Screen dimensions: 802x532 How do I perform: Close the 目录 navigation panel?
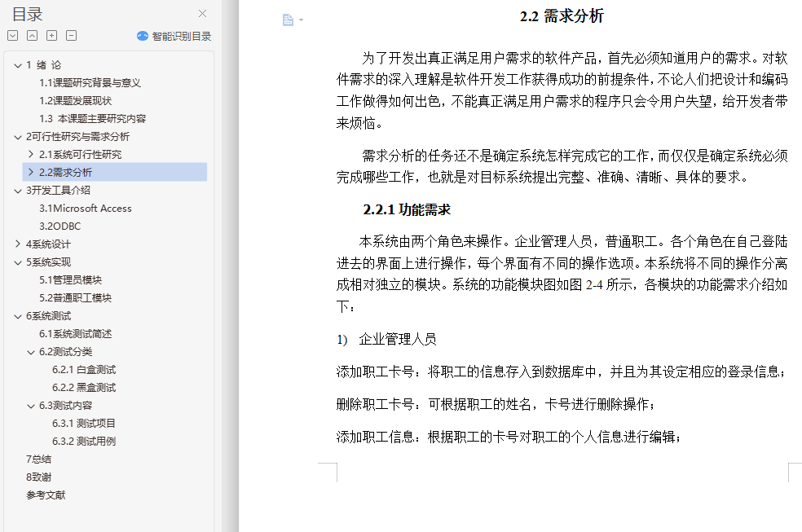(x=203, y=14)
